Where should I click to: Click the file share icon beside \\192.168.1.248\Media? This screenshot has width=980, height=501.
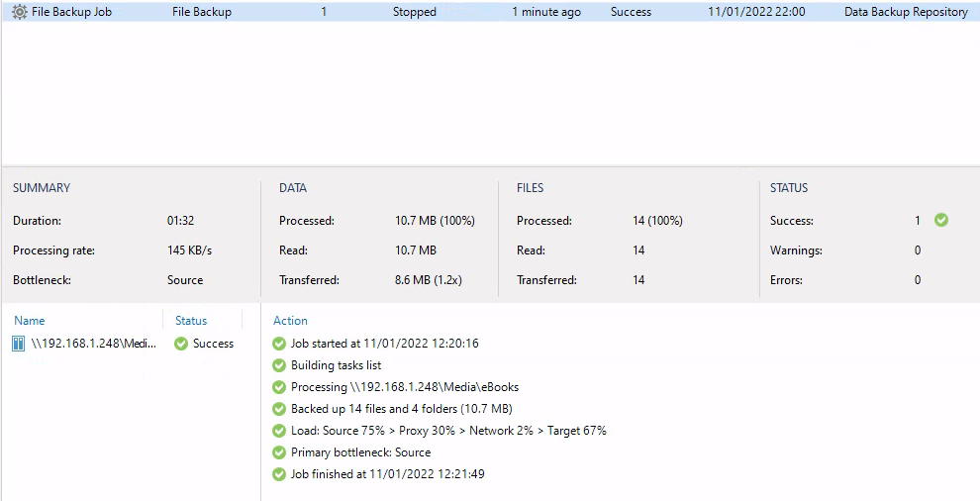[19, 344]
